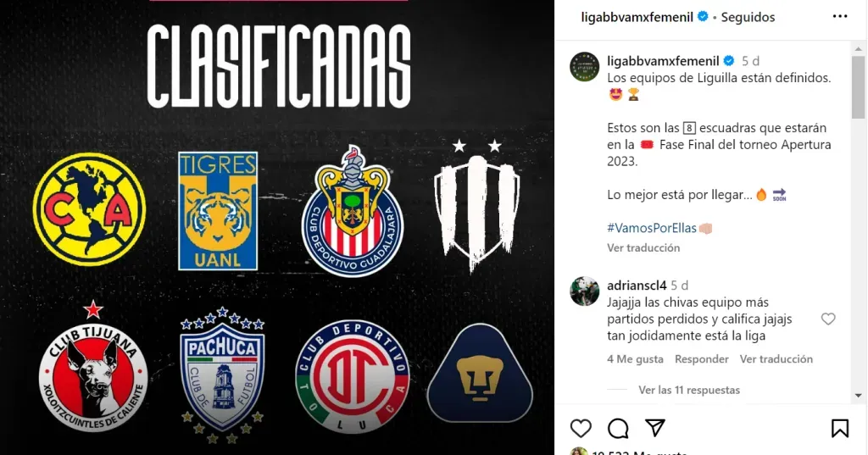
Task: Click the comments scrollbar thumb
Action: tap(858, 87)
